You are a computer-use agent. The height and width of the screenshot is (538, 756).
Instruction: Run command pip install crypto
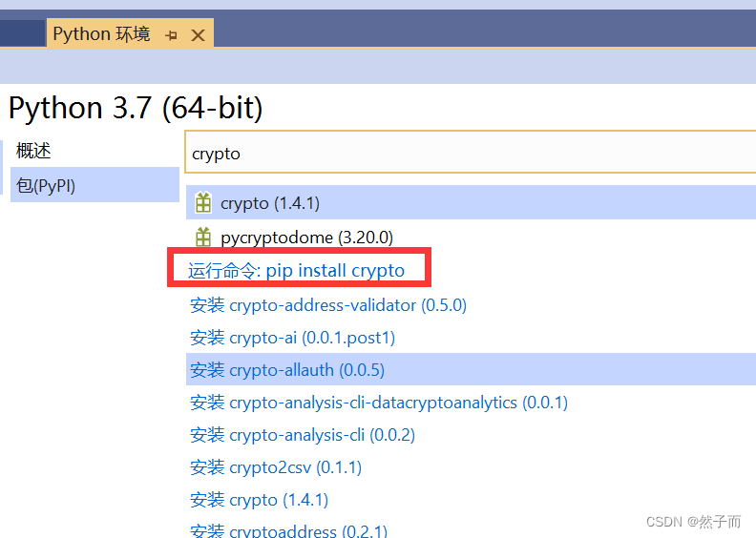[x=296, y=271]
